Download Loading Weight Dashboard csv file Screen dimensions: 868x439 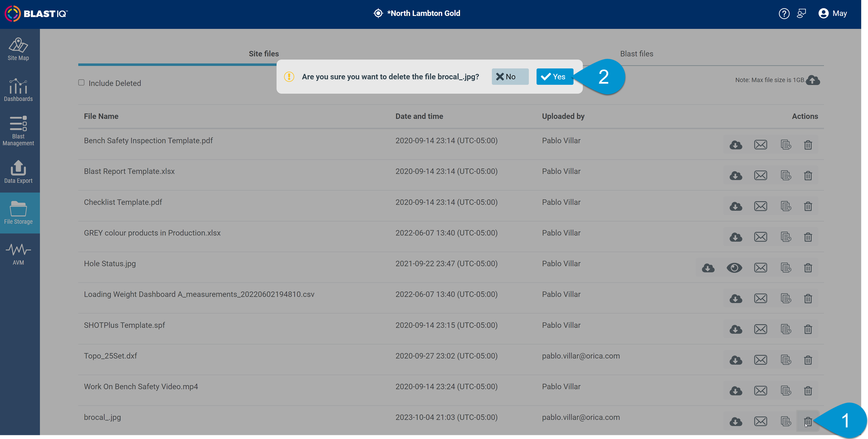click(736, 299)
